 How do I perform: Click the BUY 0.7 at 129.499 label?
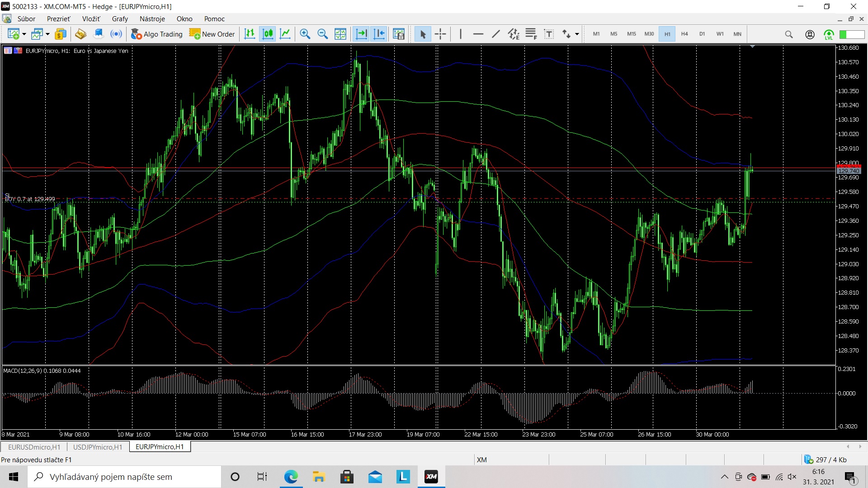pos(30,199)
